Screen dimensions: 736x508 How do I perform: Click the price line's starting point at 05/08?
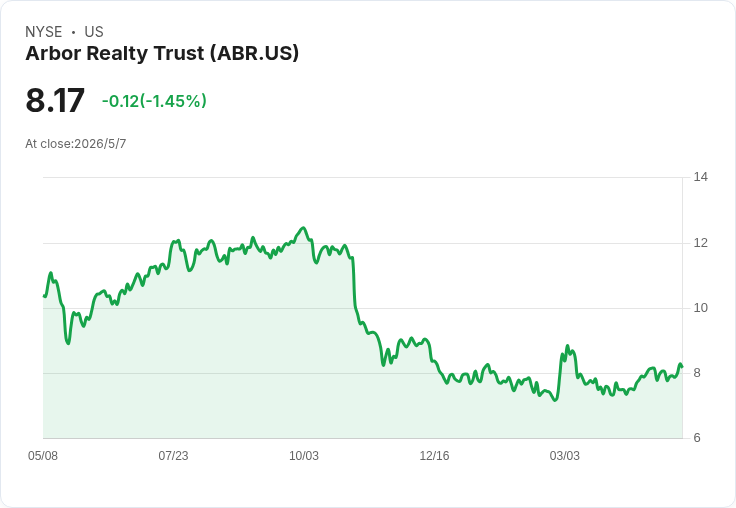coord(44,296)
